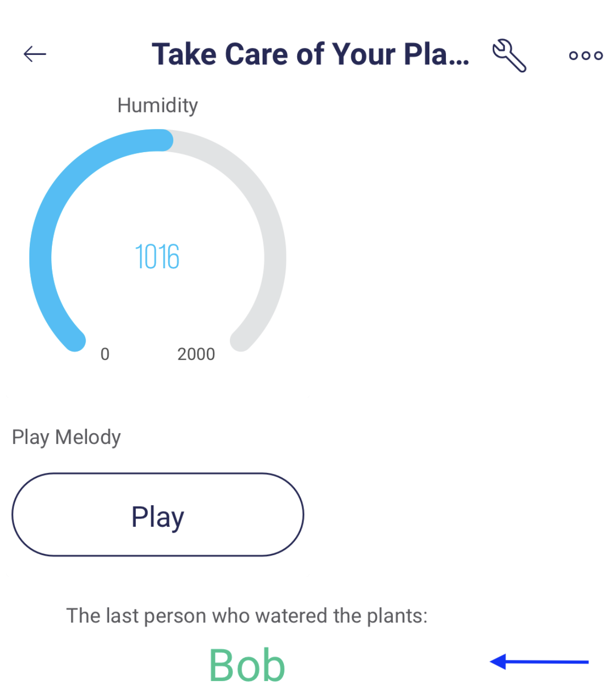
Task: Tap the Play melody button
Action: 158,514
